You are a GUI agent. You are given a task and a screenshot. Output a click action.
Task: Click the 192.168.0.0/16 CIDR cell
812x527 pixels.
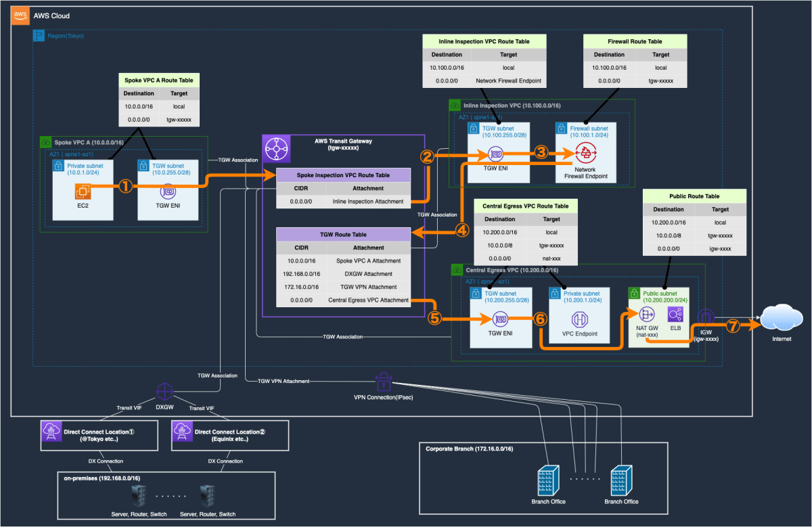[x=301, y=274]
